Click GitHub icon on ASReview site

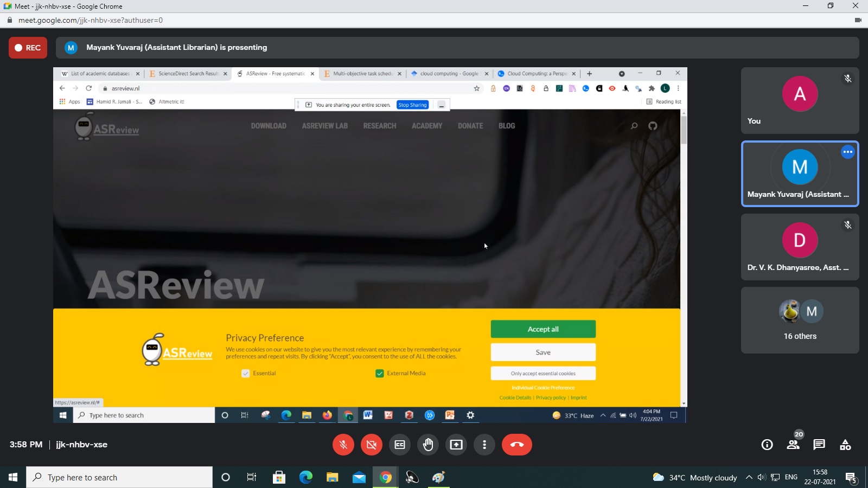click(x=653, y=126)
